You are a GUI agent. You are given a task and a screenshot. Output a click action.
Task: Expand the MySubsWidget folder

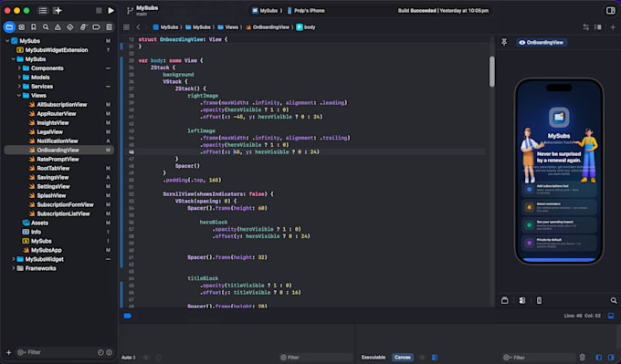13,259
